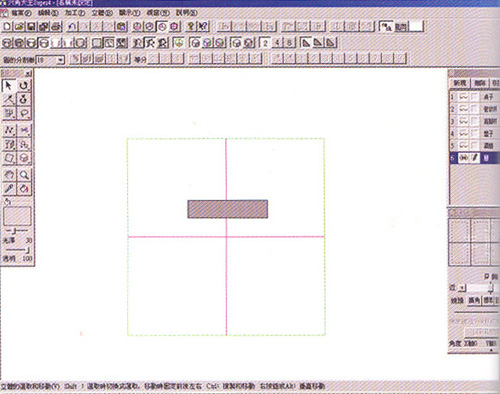
Task: Click the toolbar button labeled 4
Action: [x=277, y=43]
